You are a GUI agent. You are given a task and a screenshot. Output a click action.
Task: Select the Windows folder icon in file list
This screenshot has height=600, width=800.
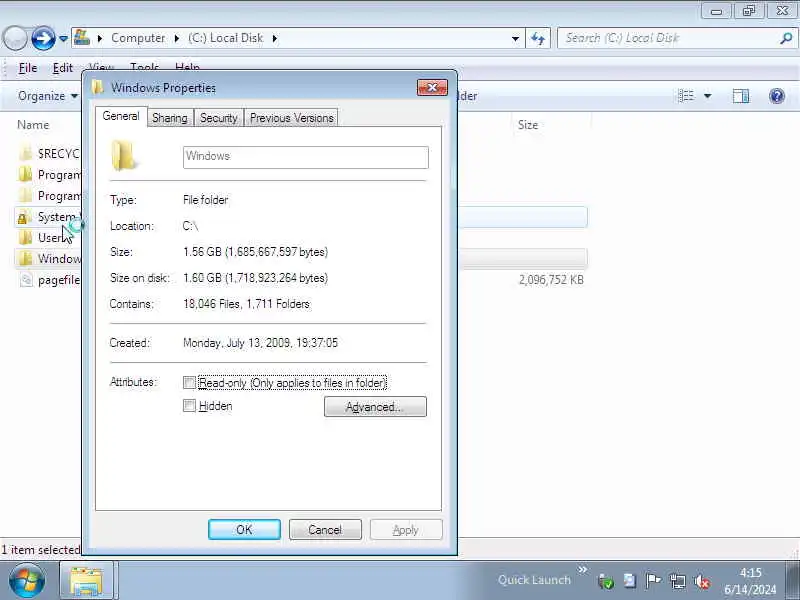coord(25,259)
